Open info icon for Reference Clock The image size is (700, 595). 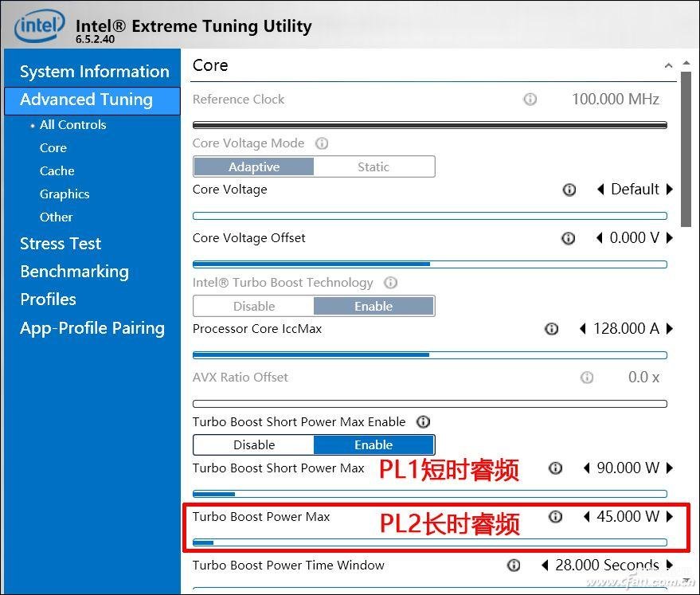point(530,99)
